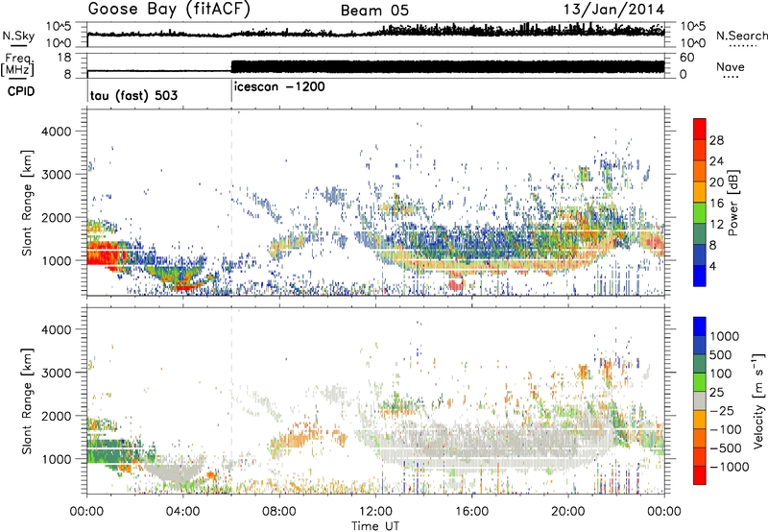Image resolution: width=768 pixels, height=532 pixels.
Task: Click the 20:00 time axis tick label
Action: pos(567,512)
